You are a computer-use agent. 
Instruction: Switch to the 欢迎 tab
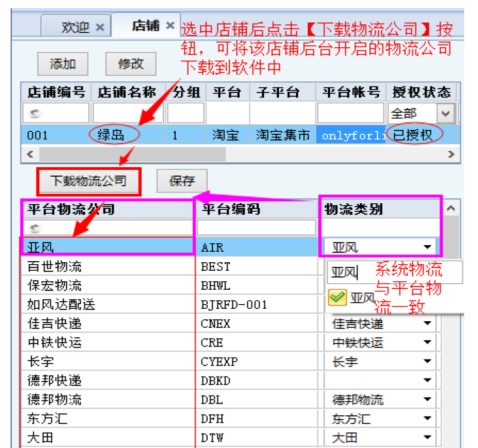click(75, 27)
